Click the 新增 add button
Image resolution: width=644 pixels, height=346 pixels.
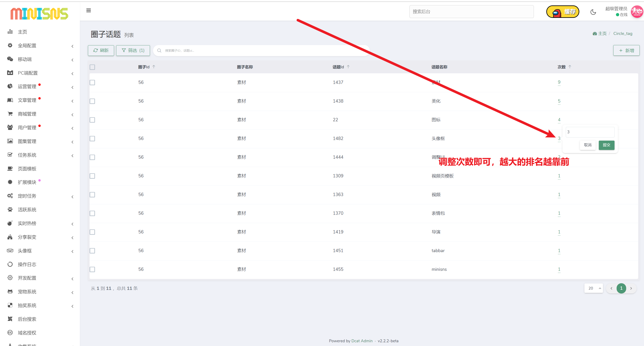(x=626, y=51)
